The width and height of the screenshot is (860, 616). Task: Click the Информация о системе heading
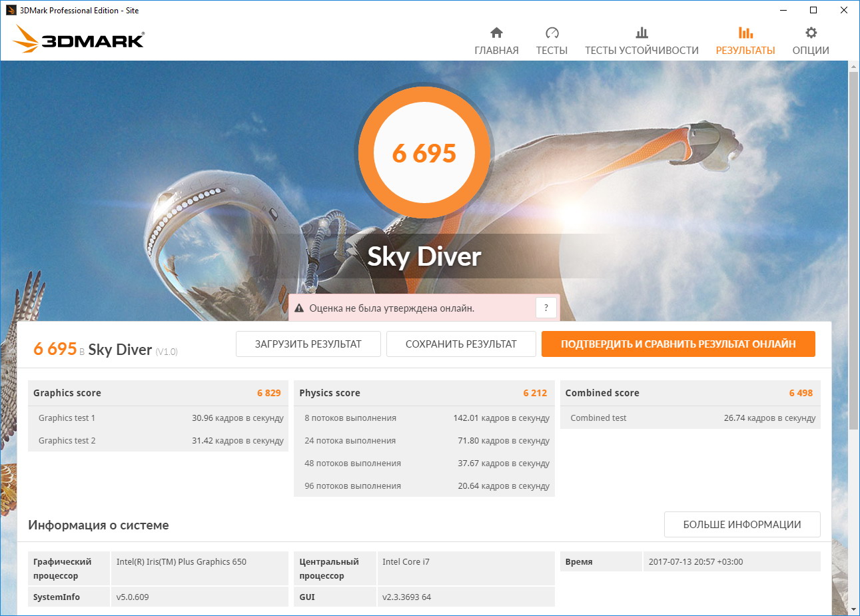click(99, 525)
